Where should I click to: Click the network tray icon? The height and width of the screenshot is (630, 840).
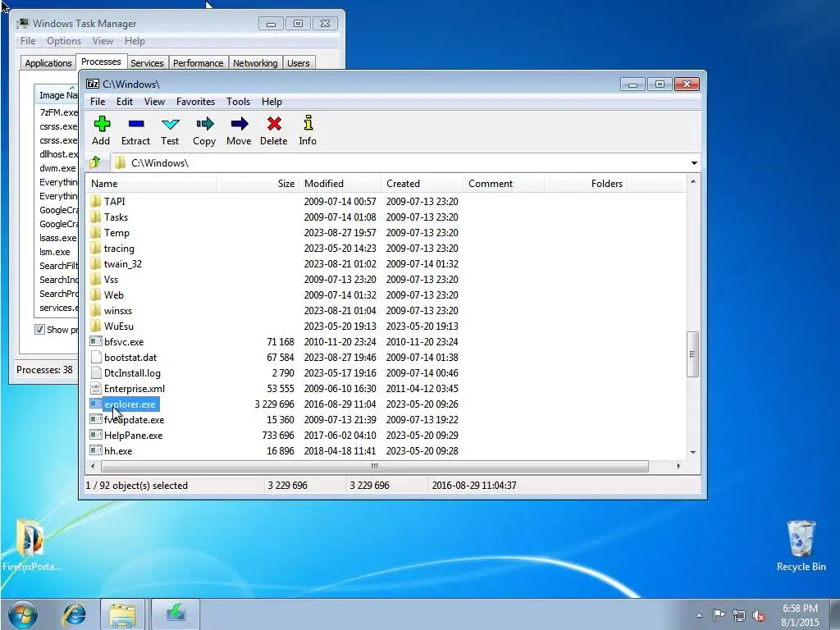point(739,616)
